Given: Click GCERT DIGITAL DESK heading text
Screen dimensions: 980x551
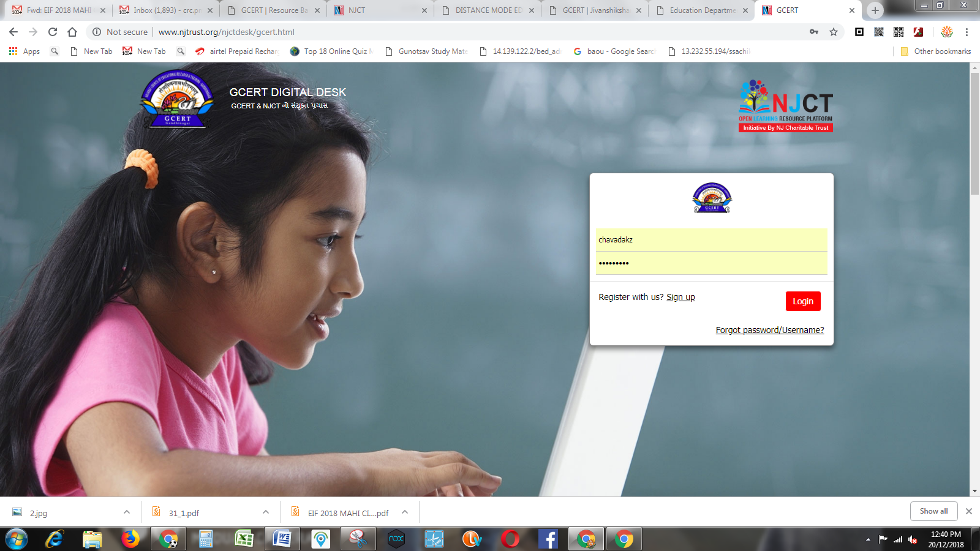Looking at the screenshot, I should pyautogui.click(x=288, y=92).
